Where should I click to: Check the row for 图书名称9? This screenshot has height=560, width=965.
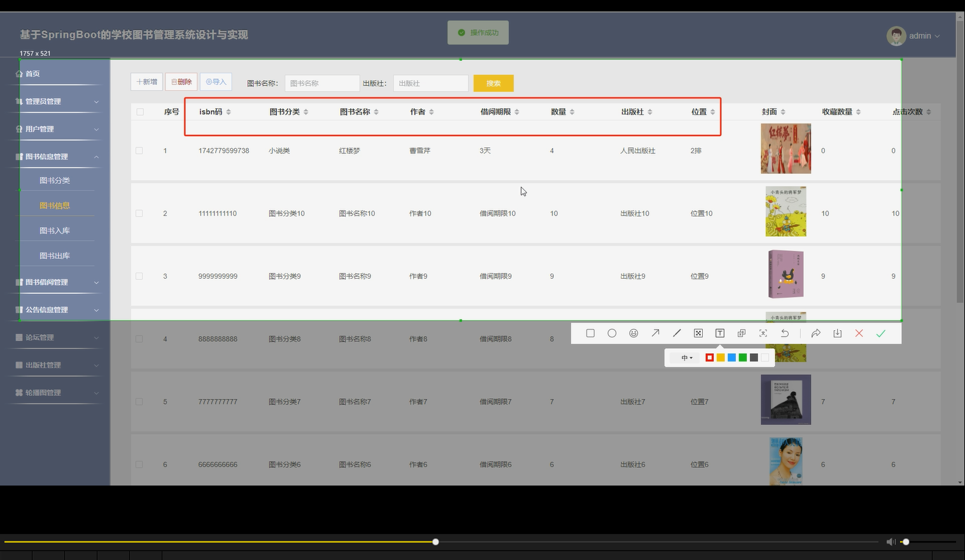139,276
